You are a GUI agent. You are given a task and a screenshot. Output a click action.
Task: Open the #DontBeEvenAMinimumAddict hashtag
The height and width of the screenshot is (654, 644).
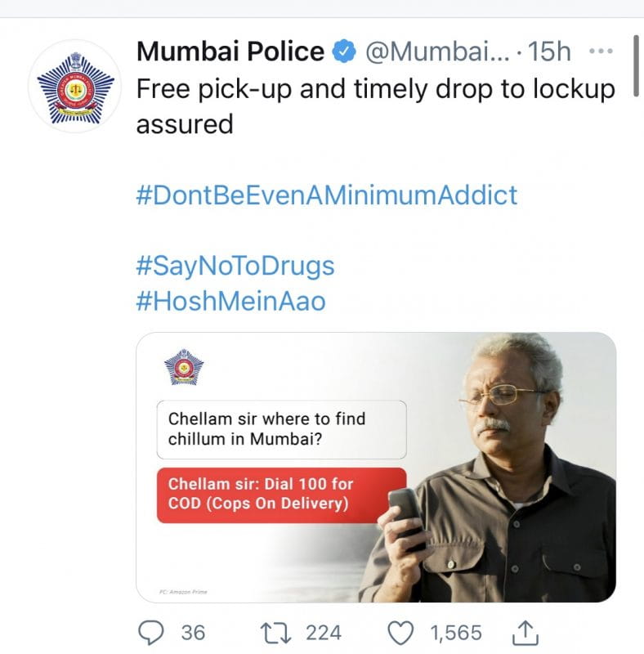tap(327, 195)
